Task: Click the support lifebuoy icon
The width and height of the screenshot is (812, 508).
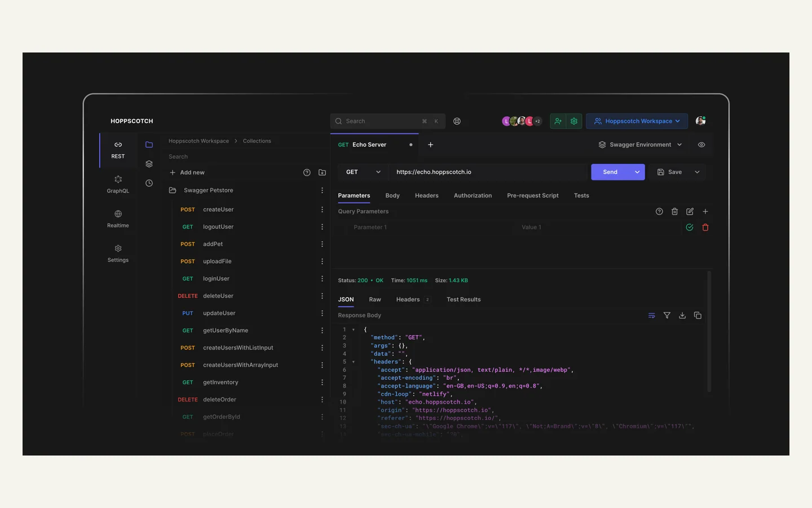Action: point(457,121)
